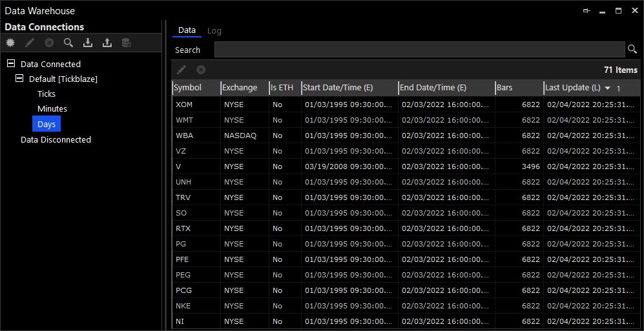This screenshot has width=644, height=331.
Task: Click the magnifier icon in connections toolbar
Action: pyautogui.click(x=68, y=43)
